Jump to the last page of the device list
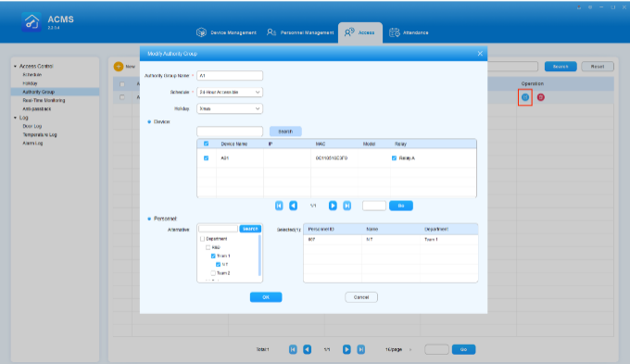 click(x=347, y=206)
